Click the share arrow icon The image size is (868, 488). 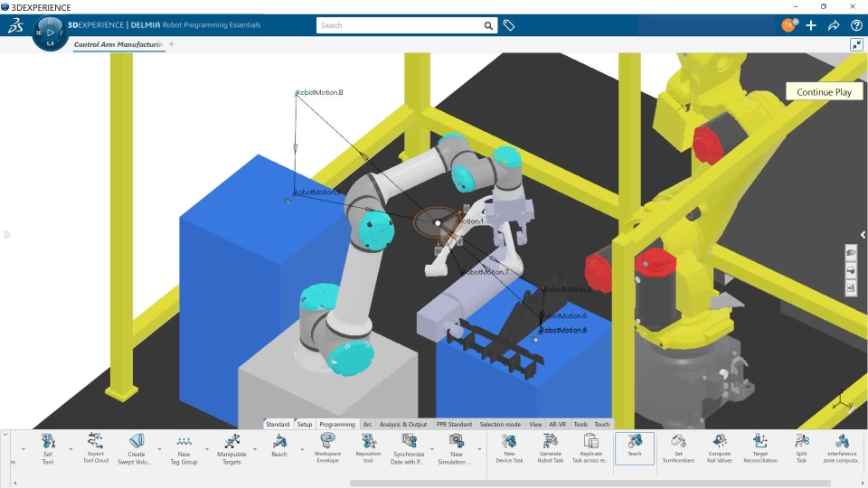[834, 25]
